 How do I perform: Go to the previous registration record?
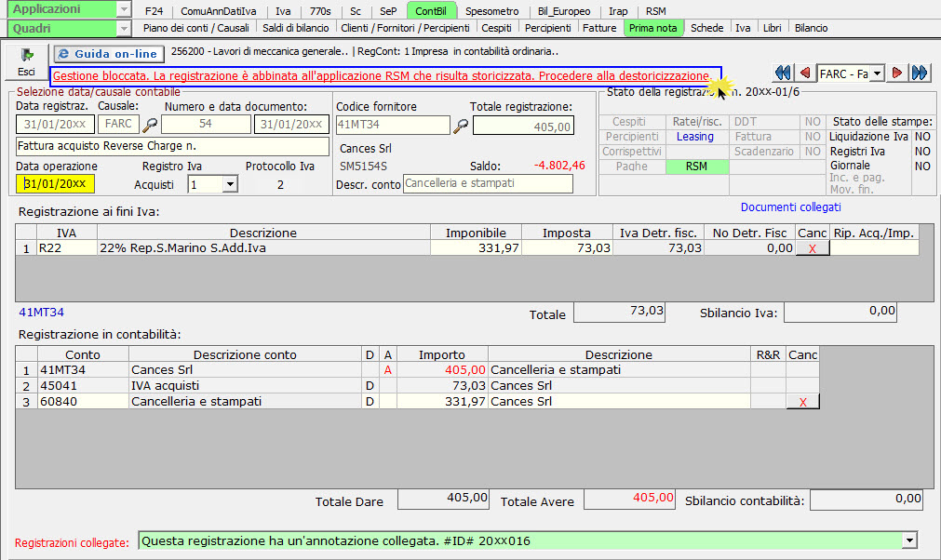804,73
